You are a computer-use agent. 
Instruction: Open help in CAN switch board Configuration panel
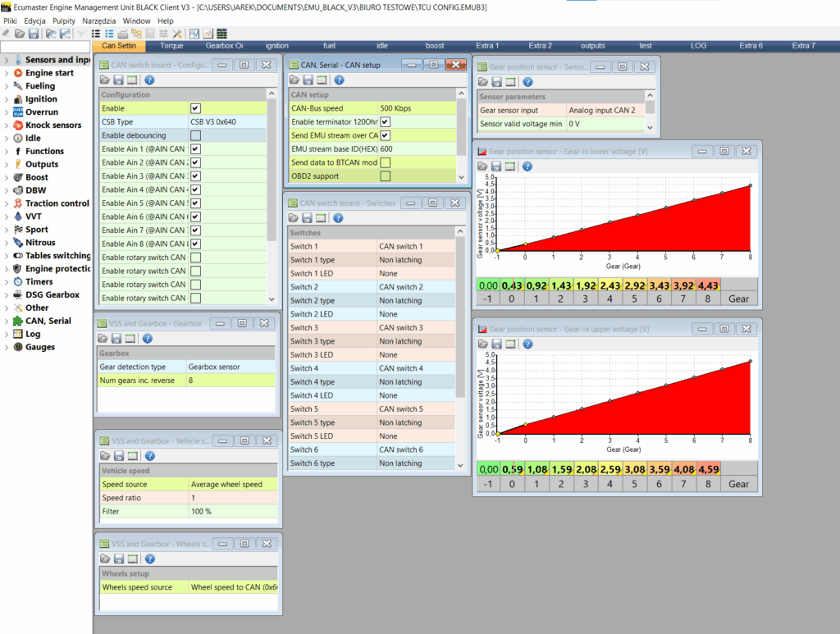coord(149,80)
